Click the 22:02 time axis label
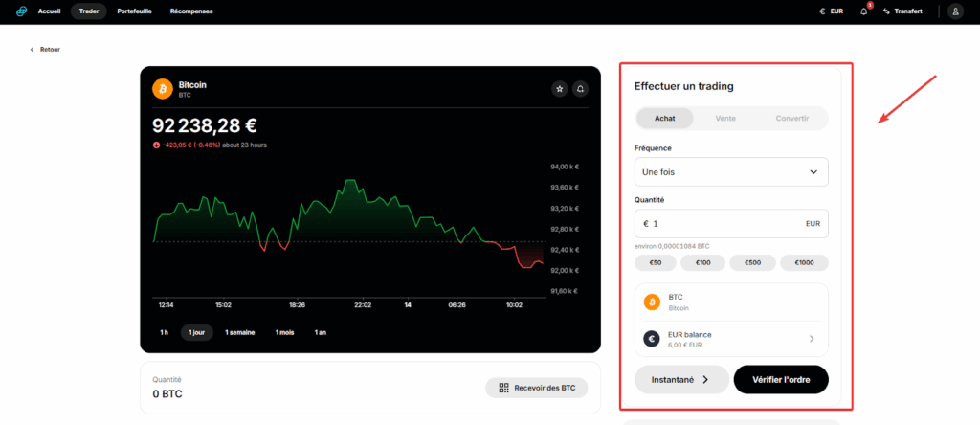Image resolution: width=980 pixels, height=425 pixels. pos(363,305)
